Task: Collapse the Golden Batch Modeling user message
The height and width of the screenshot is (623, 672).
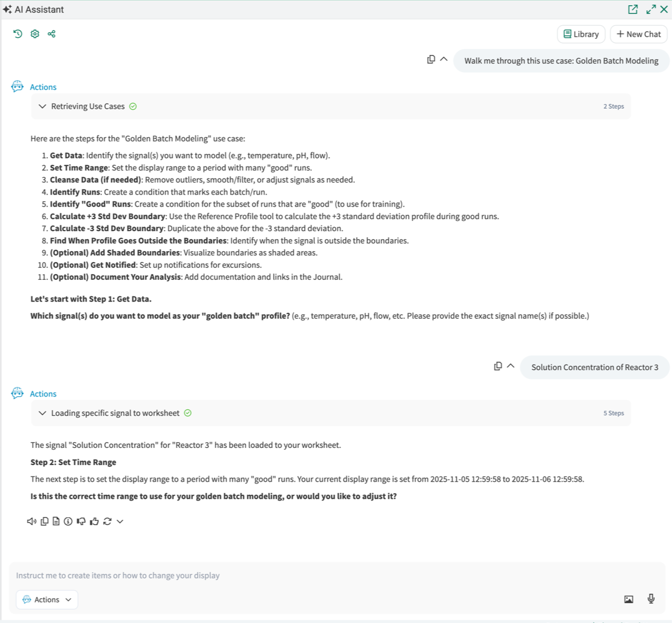Action: coord(444,59)
